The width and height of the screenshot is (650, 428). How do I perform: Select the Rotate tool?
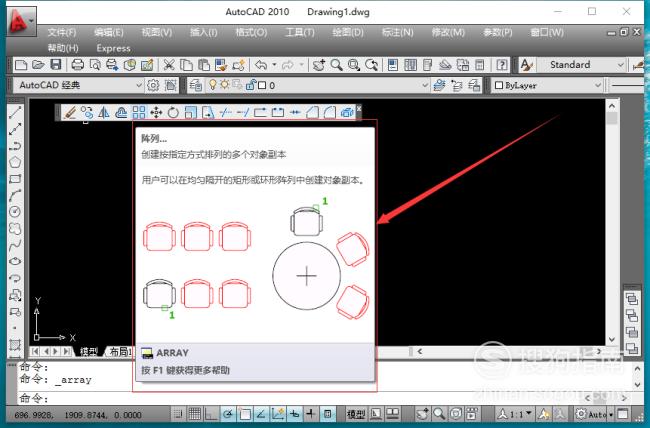[173, 112]
